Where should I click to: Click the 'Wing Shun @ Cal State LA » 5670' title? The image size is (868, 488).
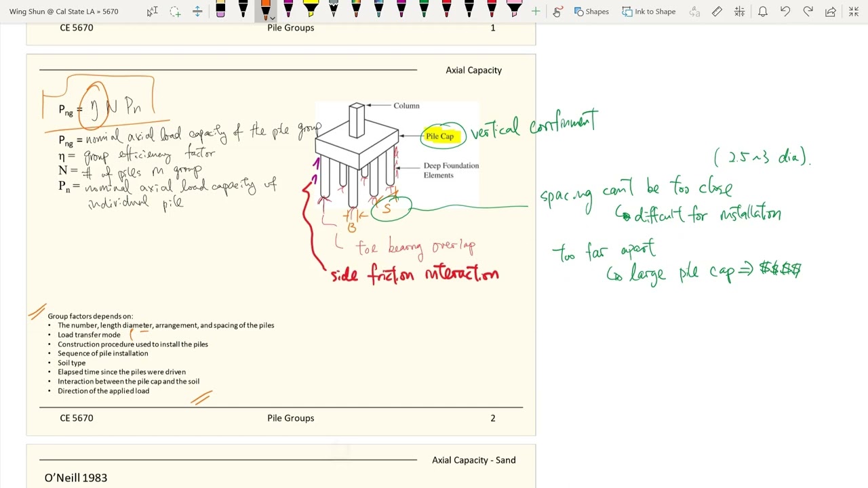tap(64, 12)
